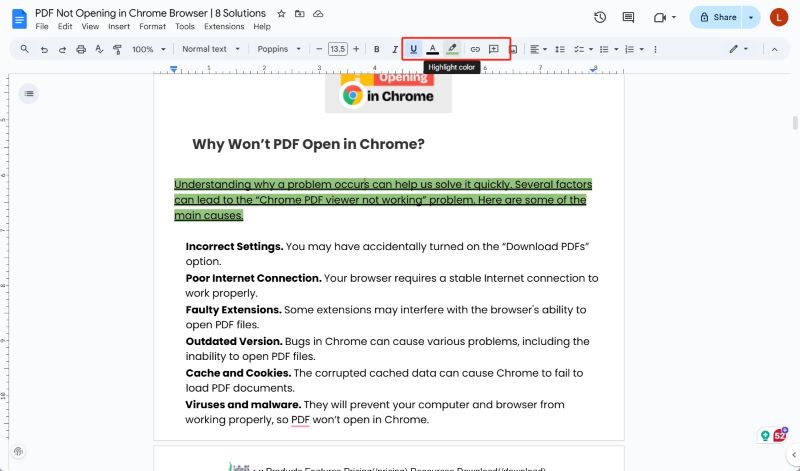Collapse the menus with chevron

coord(774,49)
